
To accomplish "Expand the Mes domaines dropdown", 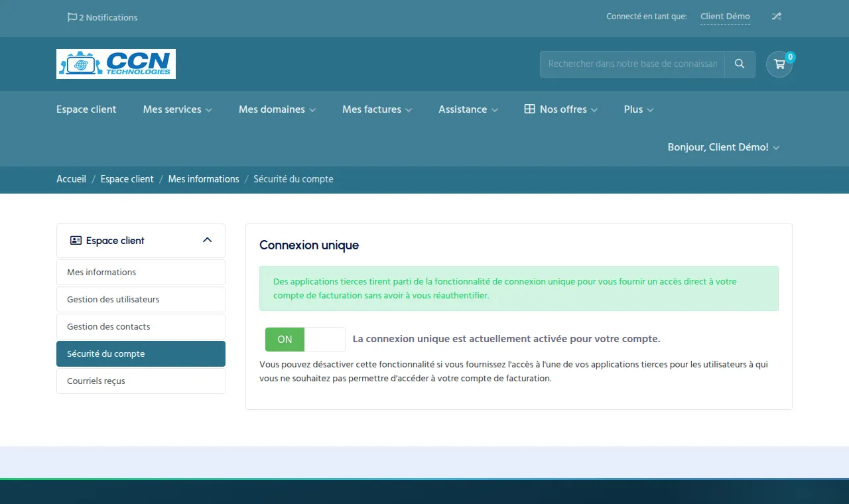I will (277, 109).
